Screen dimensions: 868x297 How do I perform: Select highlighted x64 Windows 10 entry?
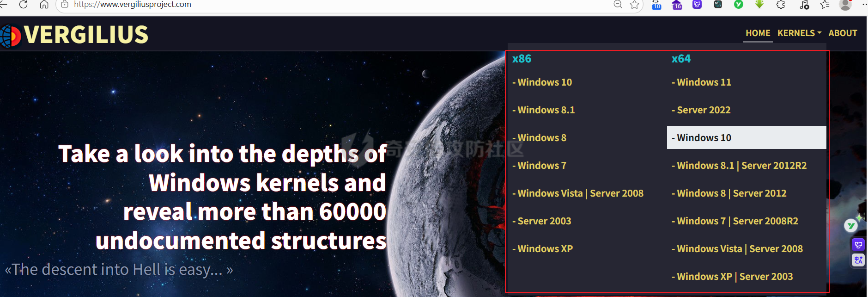(x=704, y=138)
